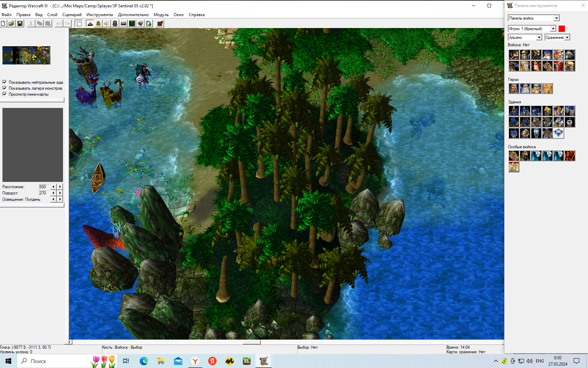Click the Поиск search box on taskbar
588x368 pixels.
point(66,361)
